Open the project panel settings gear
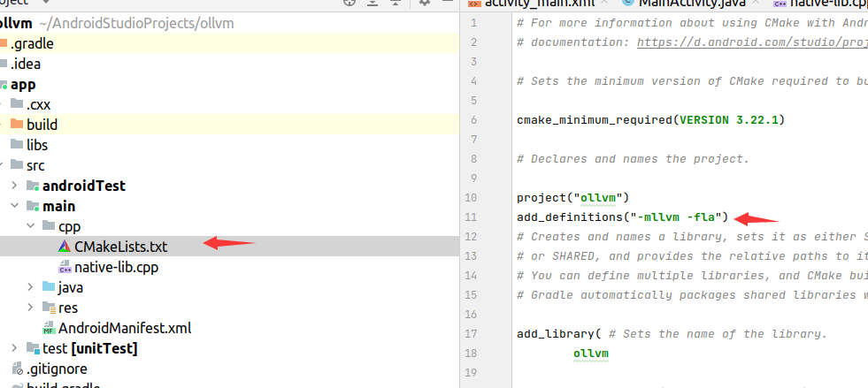This screenshot has height=388, width=868. tap(425, 3)
